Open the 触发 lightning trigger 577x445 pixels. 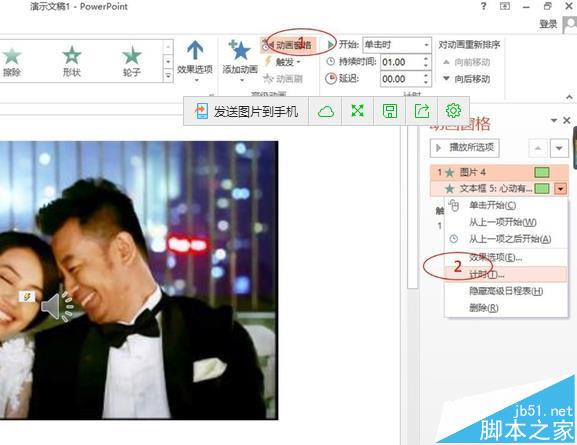coord(283,62)
